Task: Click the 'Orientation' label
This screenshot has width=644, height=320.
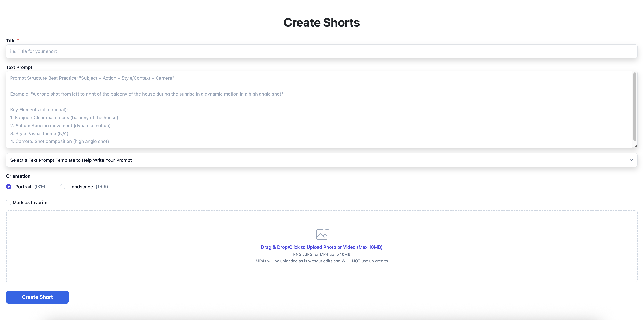Action: click(x=18, y=176)
